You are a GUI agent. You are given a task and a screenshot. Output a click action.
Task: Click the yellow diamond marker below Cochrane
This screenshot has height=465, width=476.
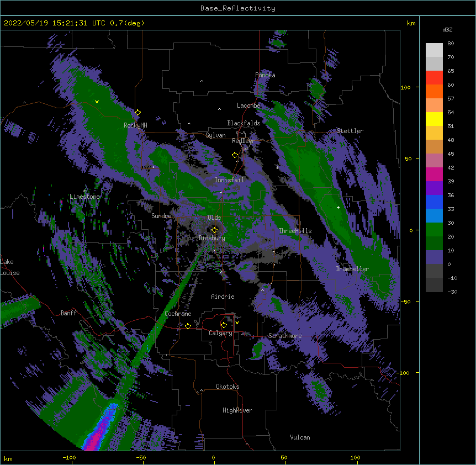(188, 326)
